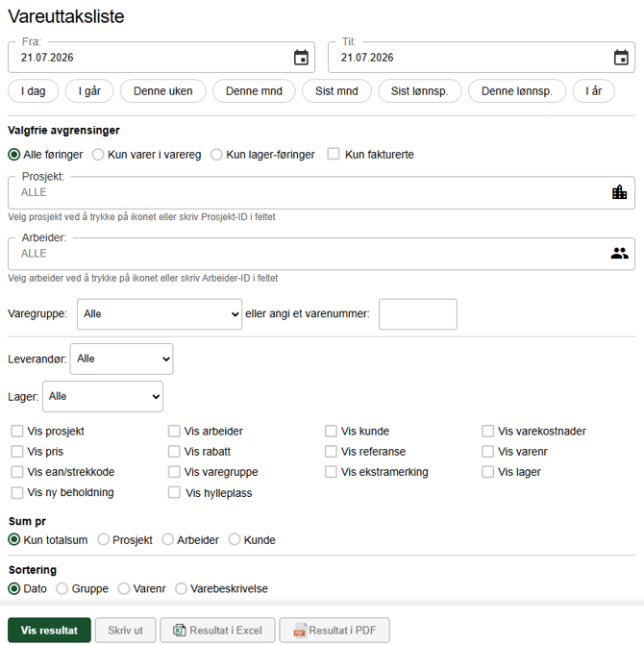644x645 pixels.
Task: Check Vis ekstramerking option
Action: click(331, 472)
